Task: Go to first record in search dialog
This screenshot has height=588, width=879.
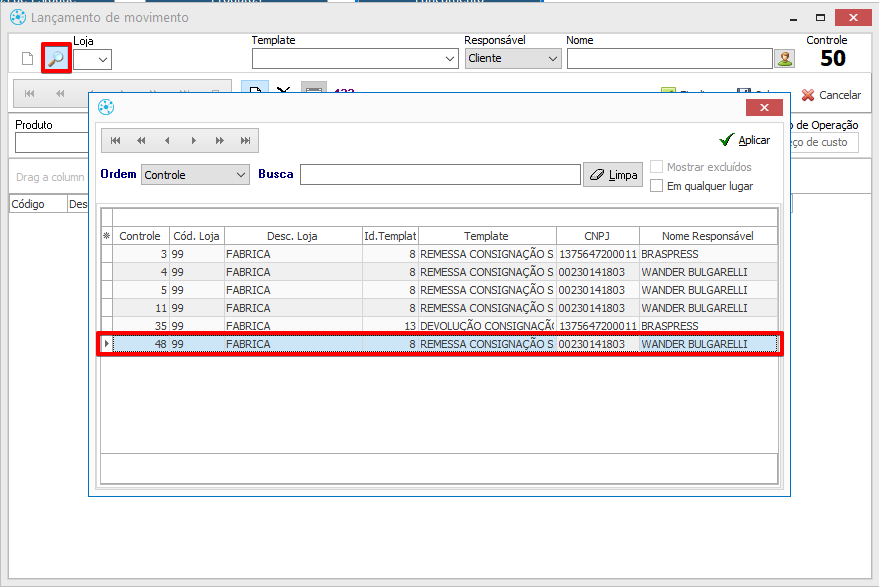Action: (x=115, y=141)
